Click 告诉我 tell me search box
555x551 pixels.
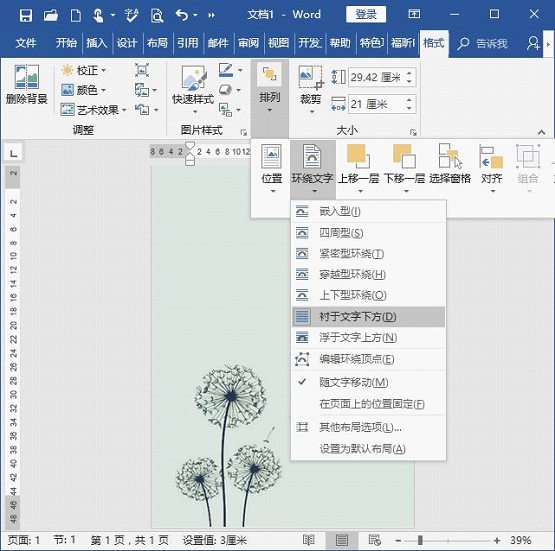(483, 44)
